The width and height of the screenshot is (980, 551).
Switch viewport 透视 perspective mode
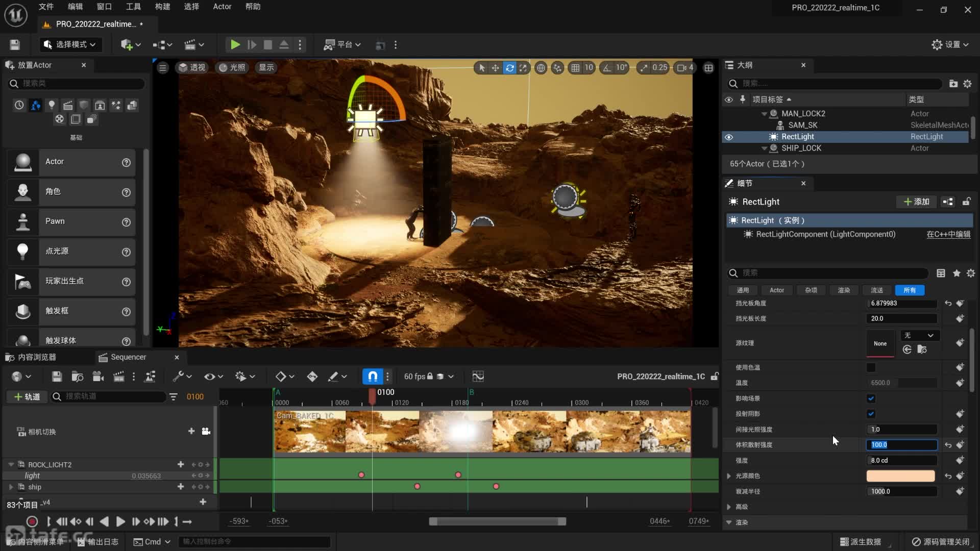pyautogui.click(x=192, y=68)
